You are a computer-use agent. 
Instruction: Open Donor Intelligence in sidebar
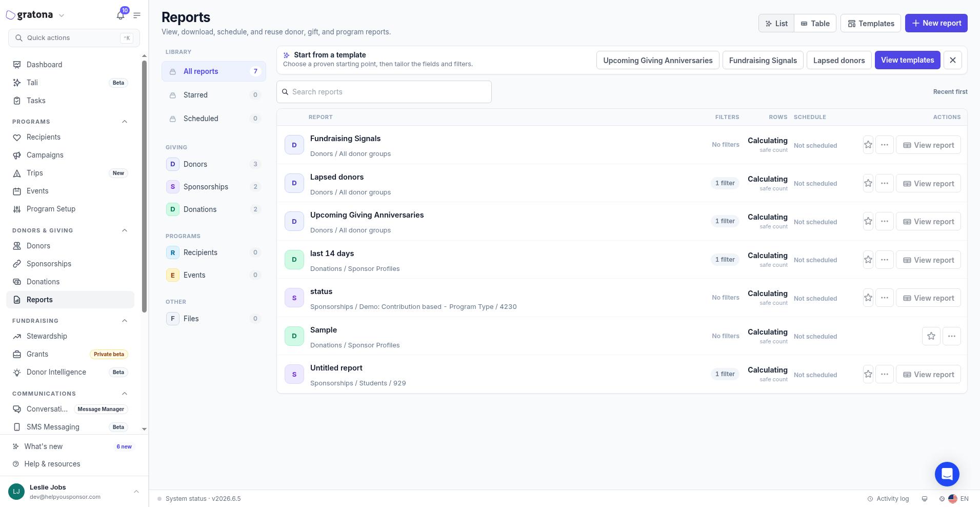pos(70,372)
